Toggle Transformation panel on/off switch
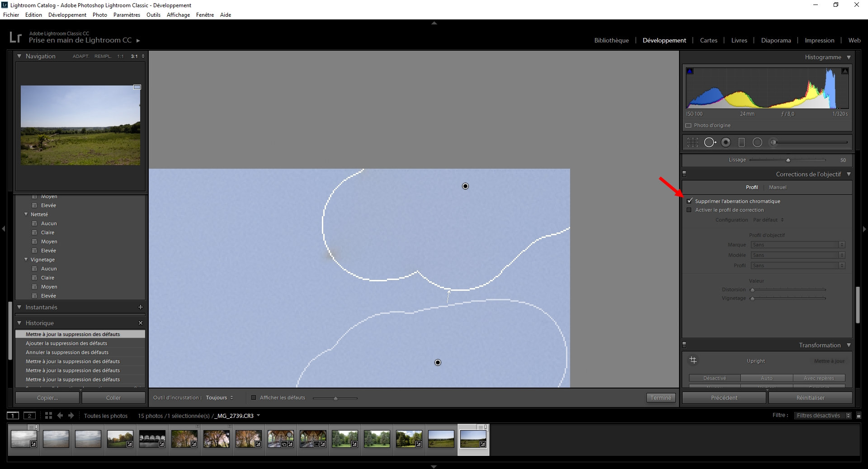Image resolution: width=868 pixels, height=469 pixels. pyautogui.click(x=684, y=345)
